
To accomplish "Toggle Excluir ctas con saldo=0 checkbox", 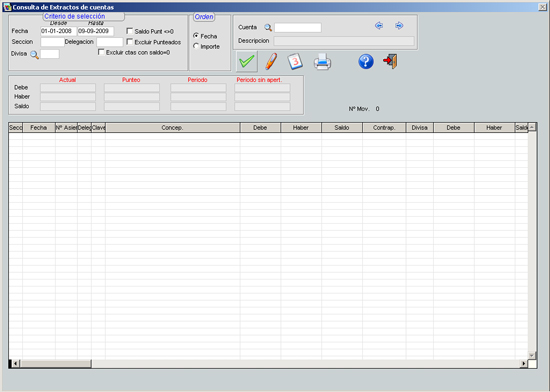I will tap(101, 52).
